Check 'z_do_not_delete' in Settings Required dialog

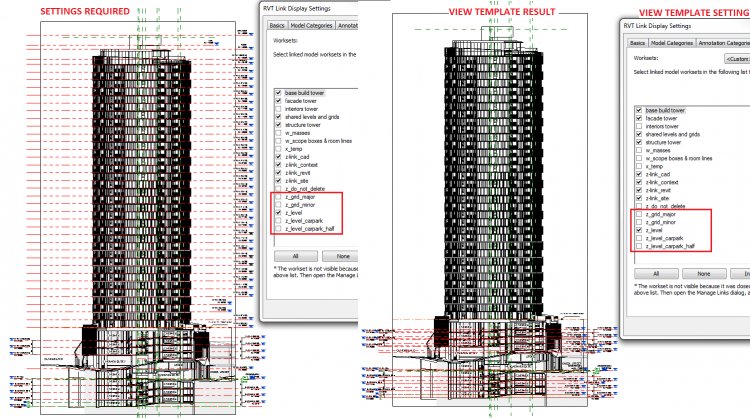coord(278,189)
